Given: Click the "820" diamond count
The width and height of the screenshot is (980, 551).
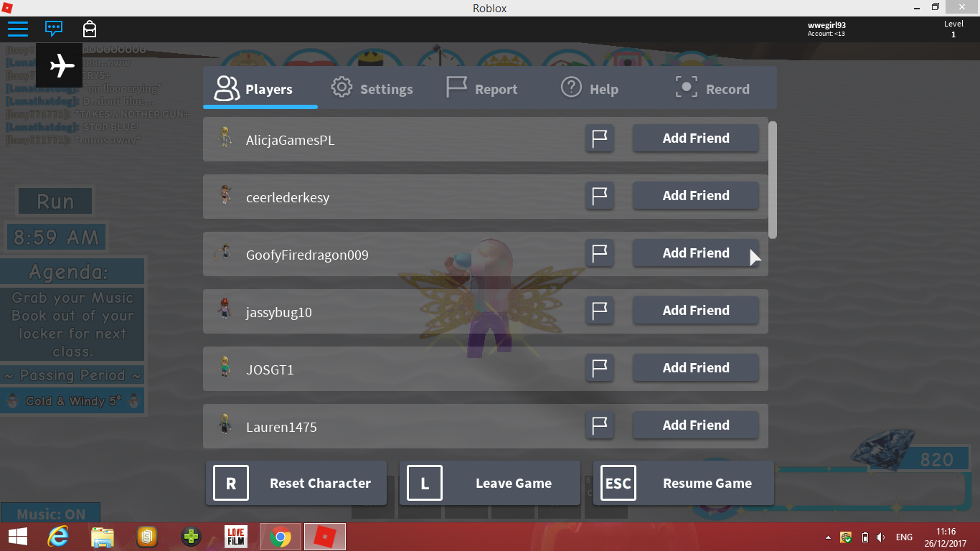Looking at the screenshot, I should click(936, 460).
